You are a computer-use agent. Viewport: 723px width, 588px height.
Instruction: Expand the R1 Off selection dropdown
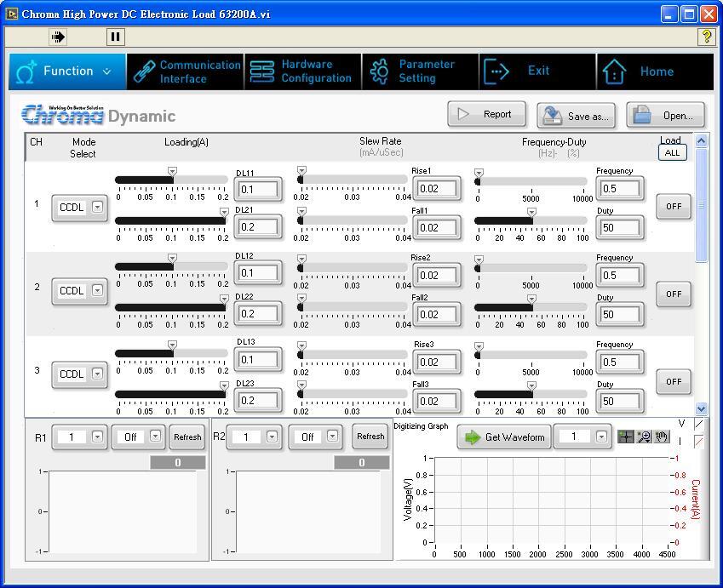(155, 437)
